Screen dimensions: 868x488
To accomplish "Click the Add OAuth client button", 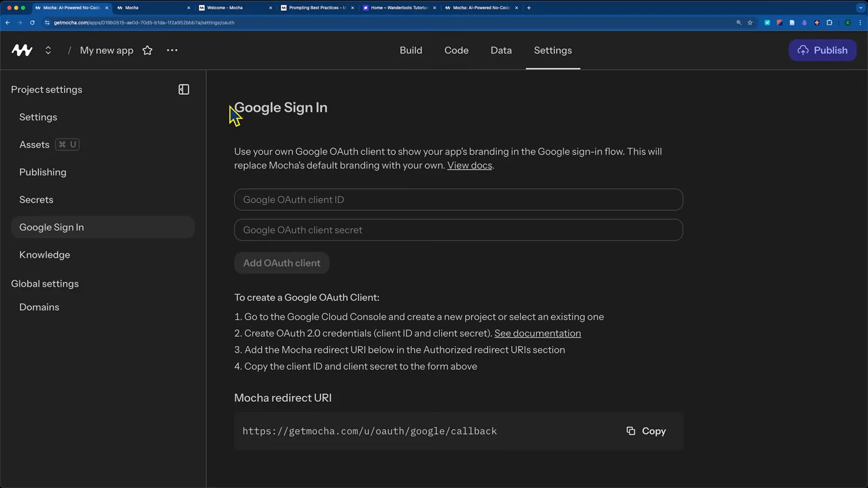I will coord(282,263).
